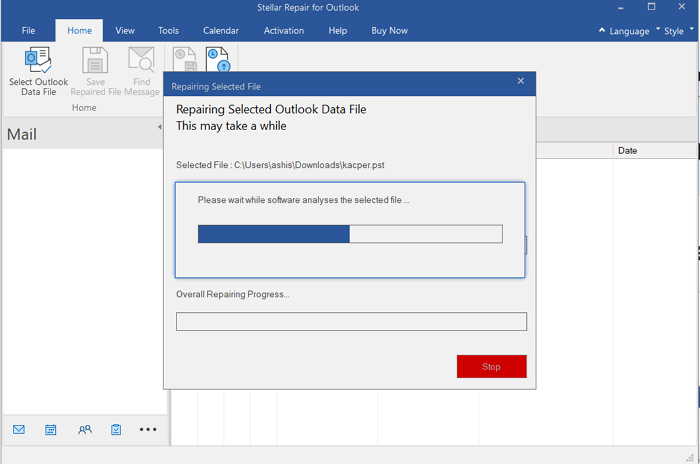The height and width of the screenshot is (464, 700).
Task: Open the Style dropdown
Action: [678, 31]
